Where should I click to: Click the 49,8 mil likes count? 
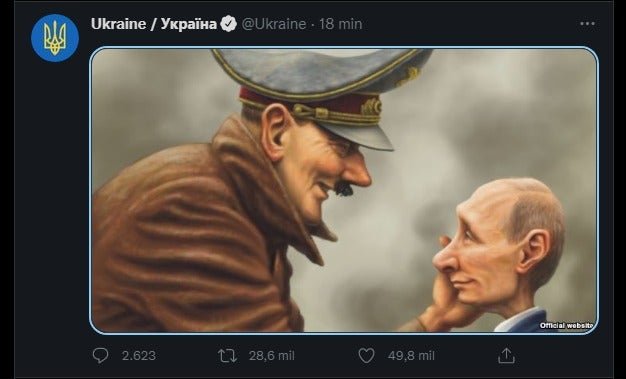tap(411, 355)
